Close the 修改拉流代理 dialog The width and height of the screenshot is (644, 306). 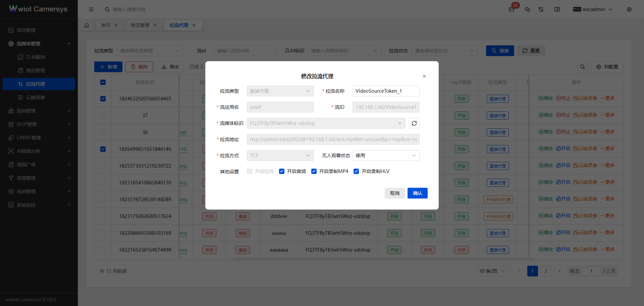pos(424,76)
